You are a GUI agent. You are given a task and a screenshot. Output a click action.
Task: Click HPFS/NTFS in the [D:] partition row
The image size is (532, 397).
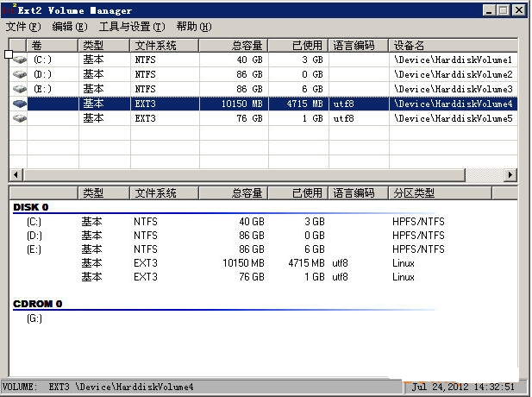(418, 236)
